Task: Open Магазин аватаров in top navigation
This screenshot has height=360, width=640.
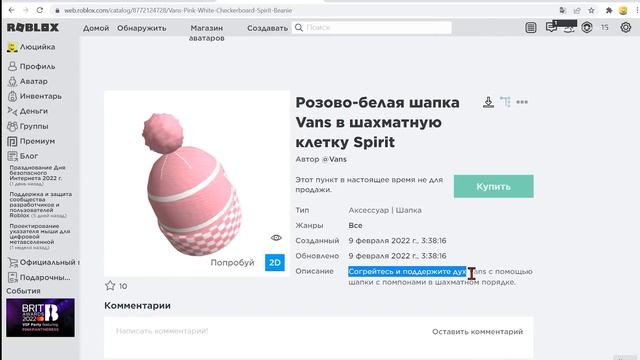Action: click(x=207, y=33)
